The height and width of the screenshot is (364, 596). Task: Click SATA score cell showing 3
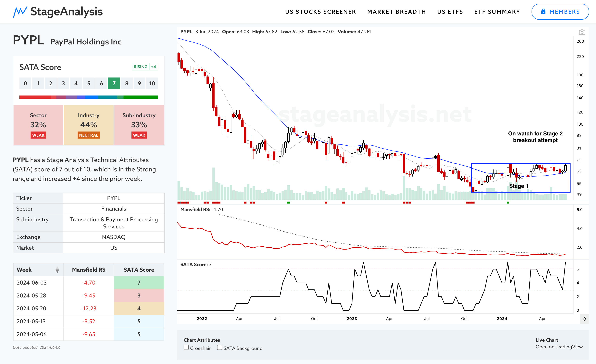pos(139,296)
